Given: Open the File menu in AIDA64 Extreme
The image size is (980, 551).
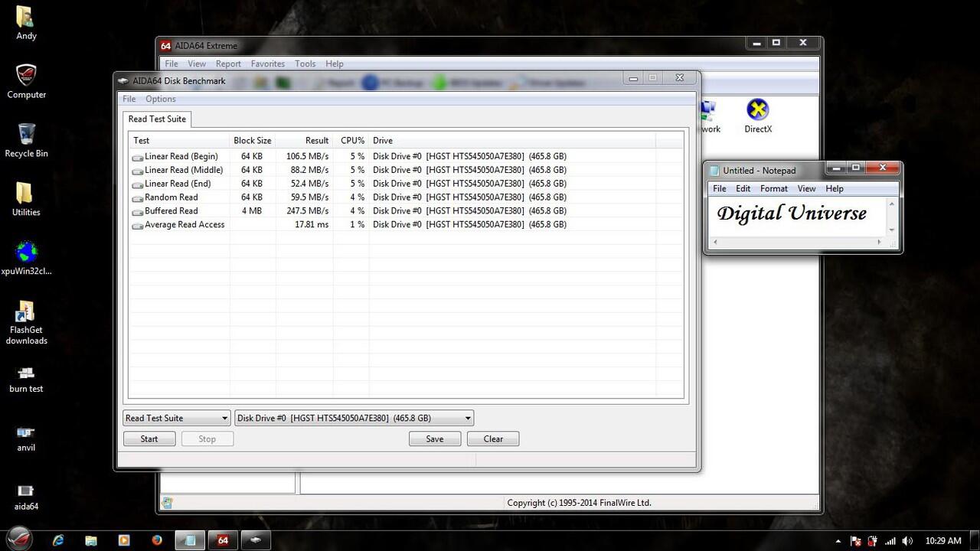Looking at the screenshot, I should pos(171,64).
